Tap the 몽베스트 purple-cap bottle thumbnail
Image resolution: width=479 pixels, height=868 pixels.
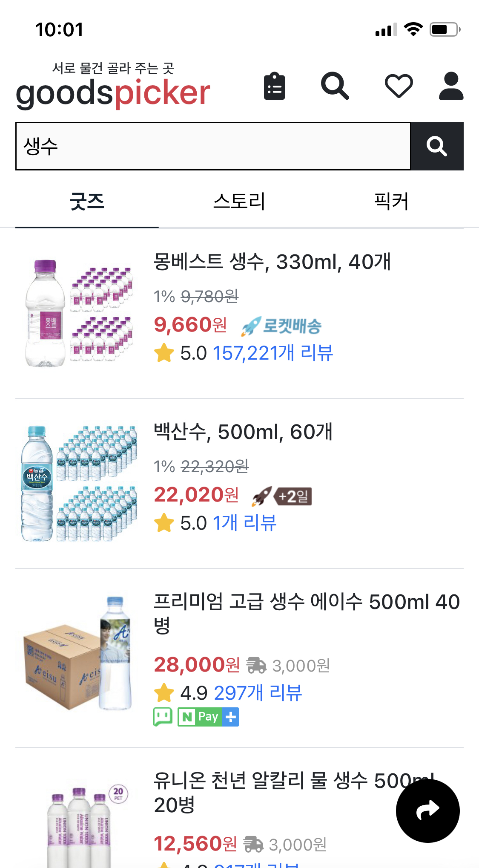[79, 313]
